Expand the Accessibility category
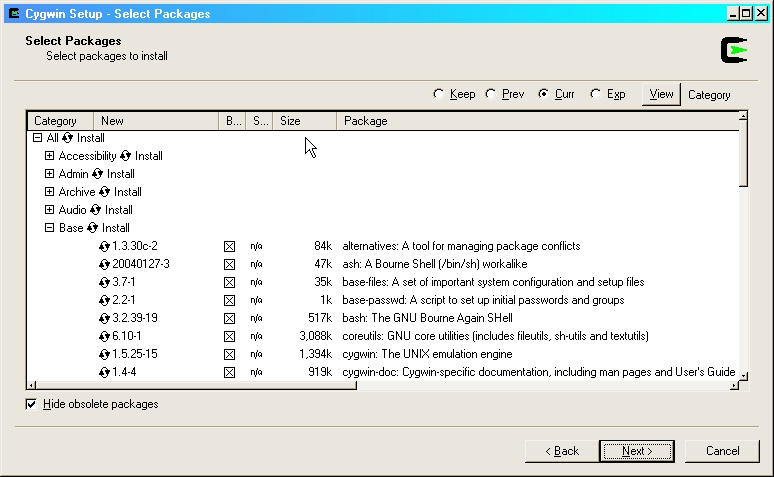The height and width of the screenshot is (477, 774). pos(49,156)
